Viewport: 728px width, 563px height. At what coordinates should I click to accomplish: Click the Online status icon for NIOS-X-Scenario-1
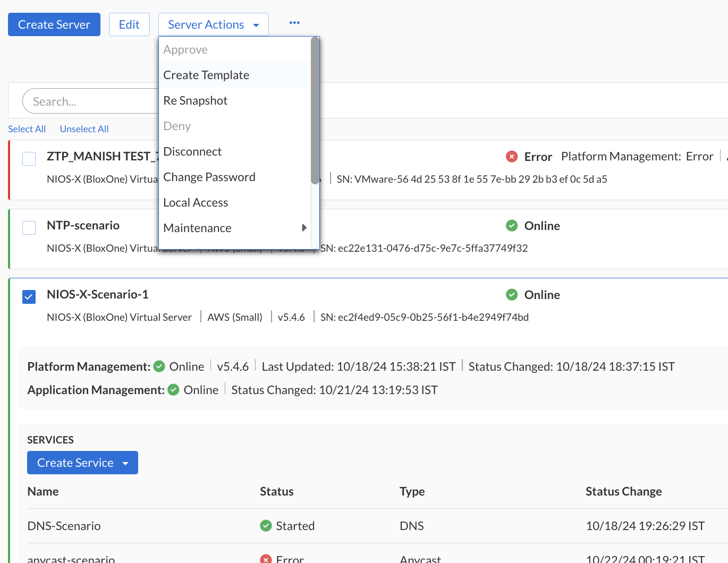[x=511, y=294]
